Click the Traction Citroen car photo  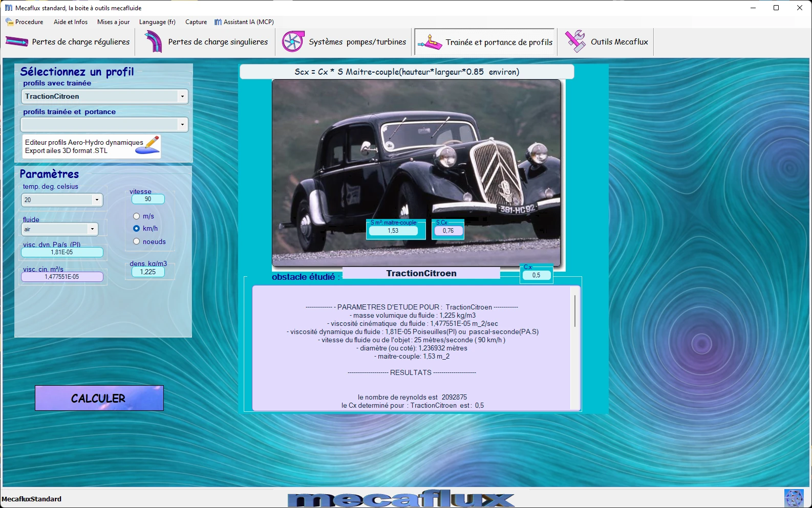point(416,172)
